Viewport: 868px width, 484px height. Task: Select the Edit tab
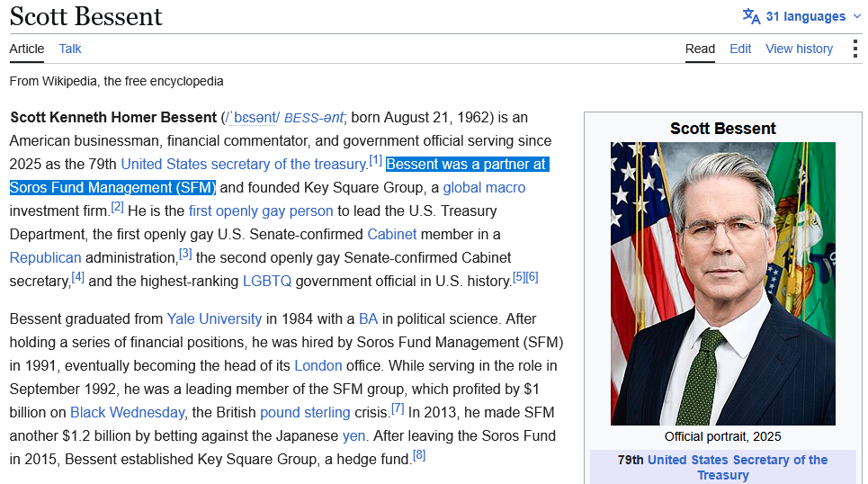pyautogui.click(x=740, y=49)
